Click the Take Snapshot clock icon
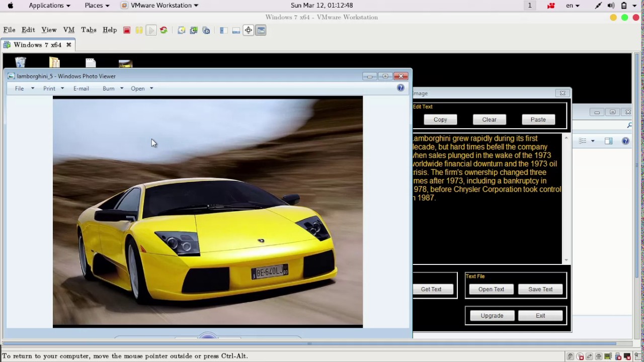 click(182, 30)
